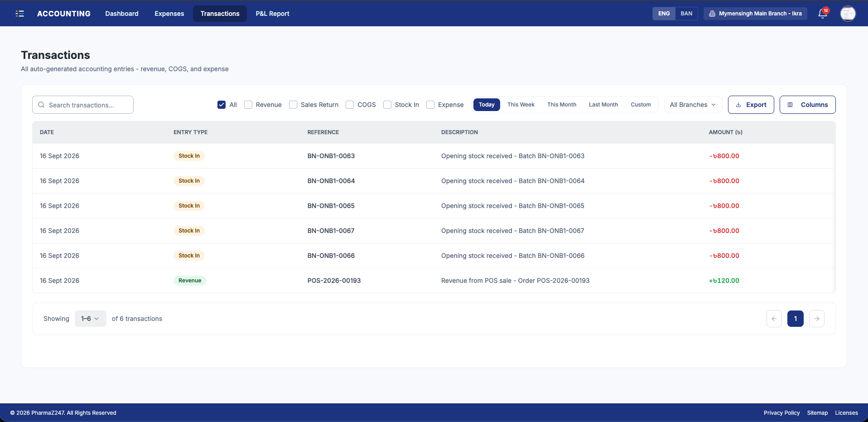Viewport: 868px width, 422px height.
Task: Filter by Last Month
Action: [x=603, y=105]
